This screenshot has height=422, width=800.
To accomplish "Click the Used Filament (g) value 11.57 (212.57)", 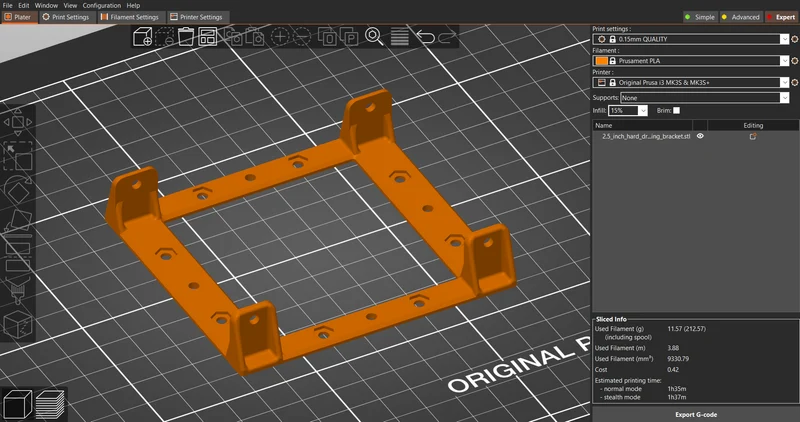I will point(686,329).
